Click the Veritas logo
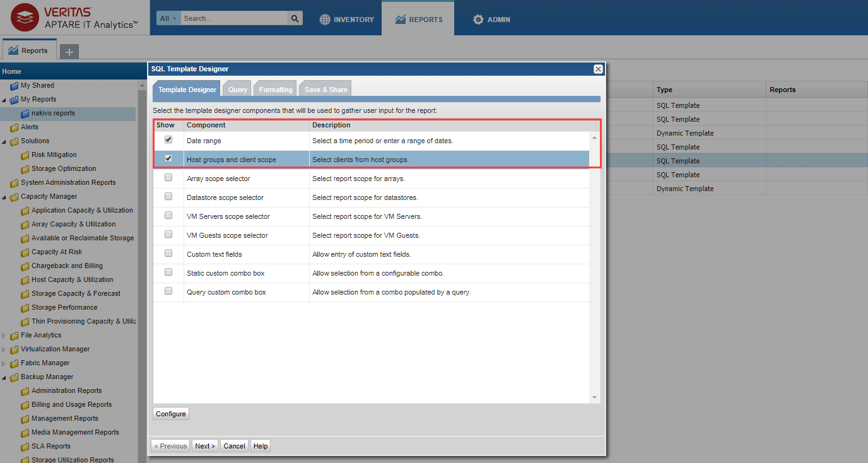 [25, 17]
